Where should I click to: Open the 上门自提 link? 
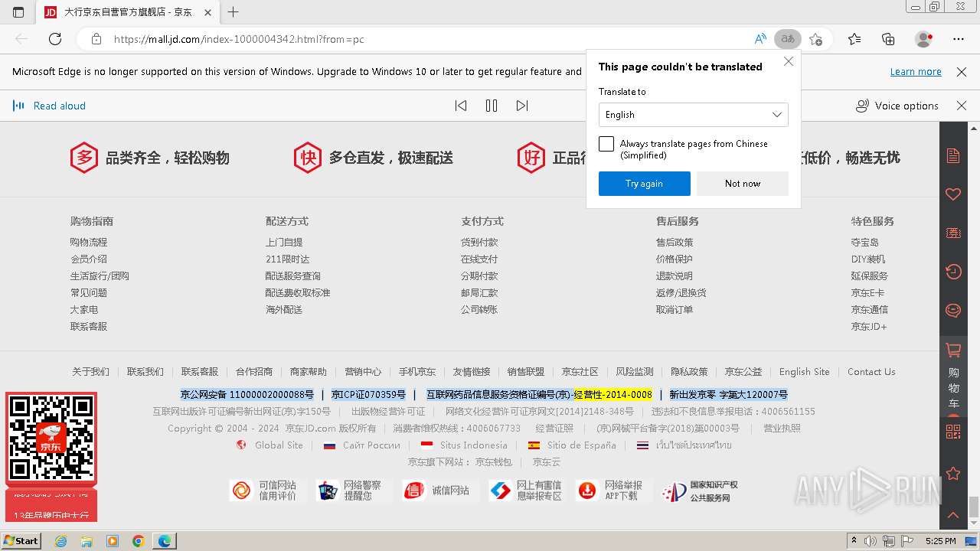pos(284,242)
